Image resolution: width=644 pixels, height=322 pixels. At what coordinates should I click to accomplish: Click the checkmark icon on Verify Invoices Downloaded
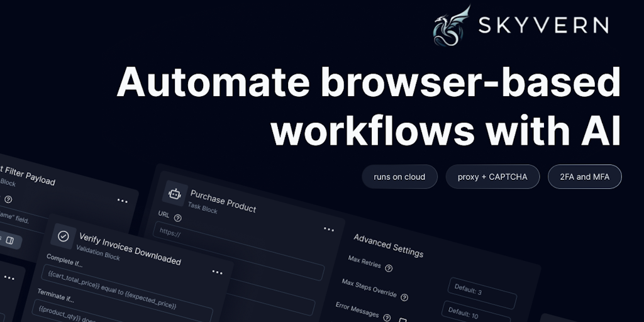[64, 236]
